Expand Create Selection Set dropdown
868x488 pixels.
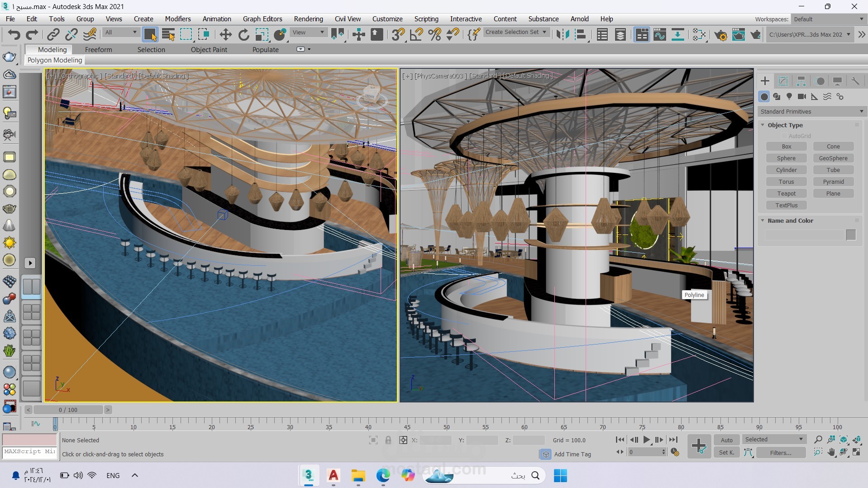[x=516, y=32]
